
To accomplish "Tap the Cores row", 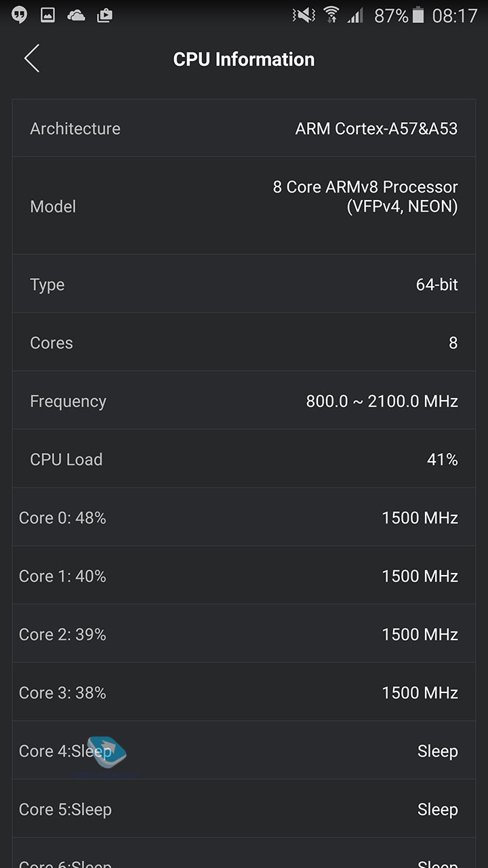I will pos(244,342).
